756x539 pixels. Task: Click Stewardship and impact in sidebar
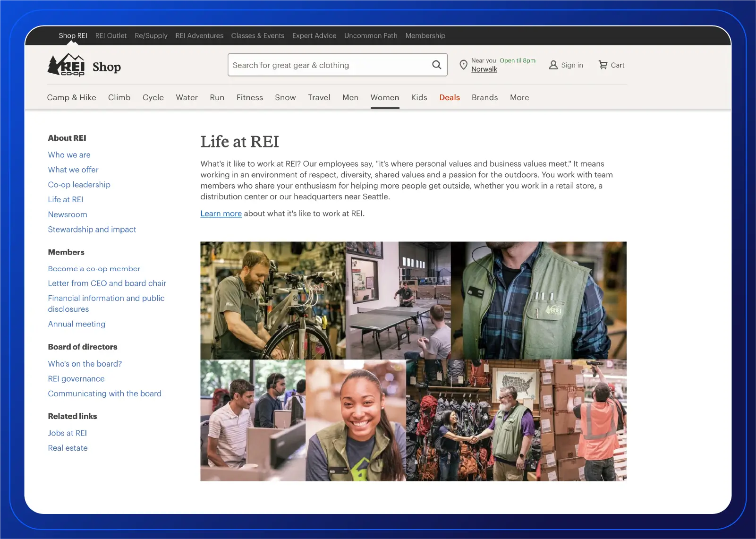(x=92, y=229)
